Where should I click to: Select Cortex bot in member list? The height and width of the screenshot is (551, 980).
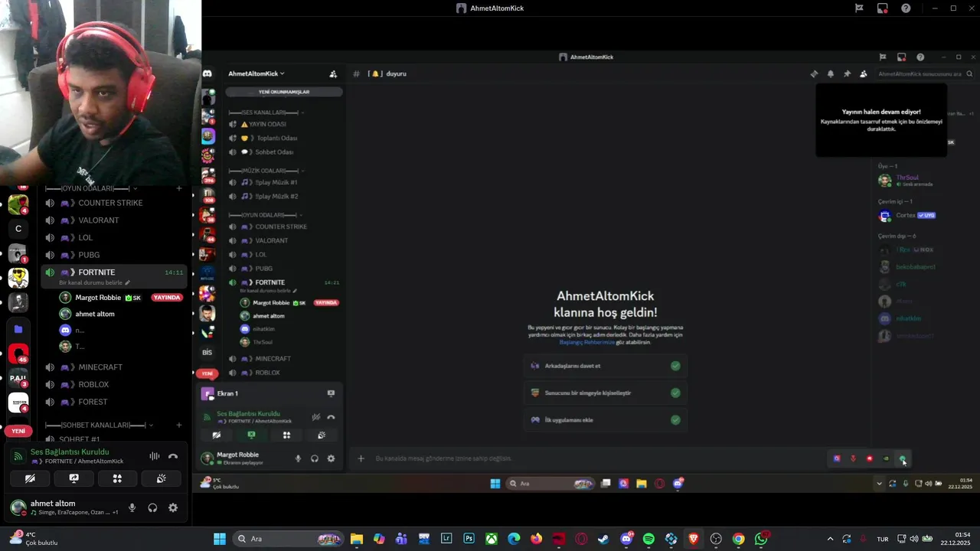tap(906, 216)
